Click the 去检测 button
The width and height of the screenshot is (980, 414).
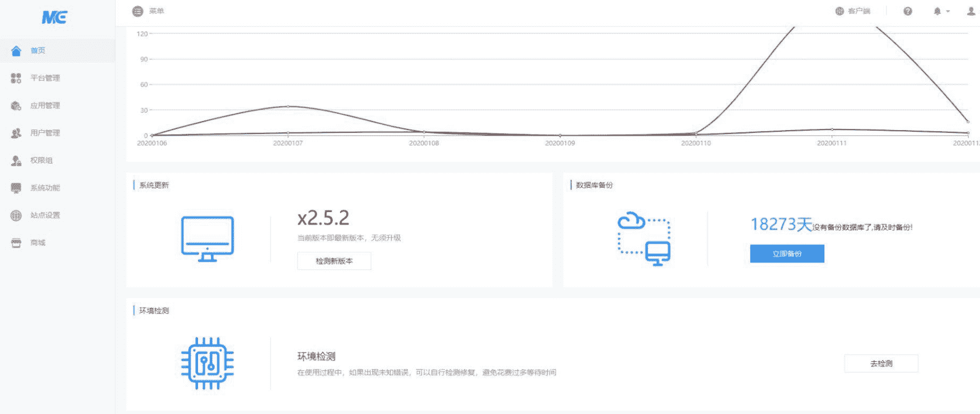click(881, 363)
